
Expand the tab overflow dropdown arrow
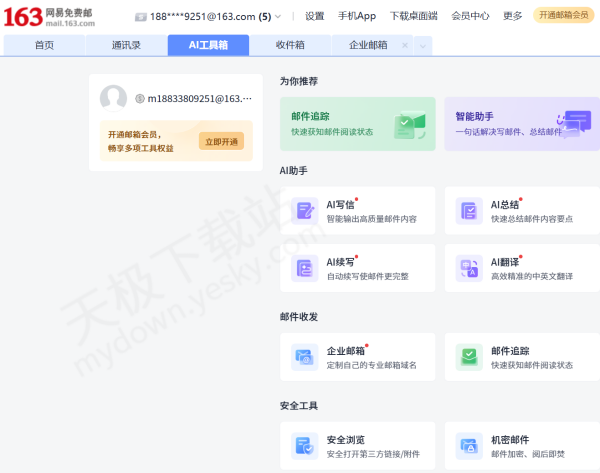(423, 46)
